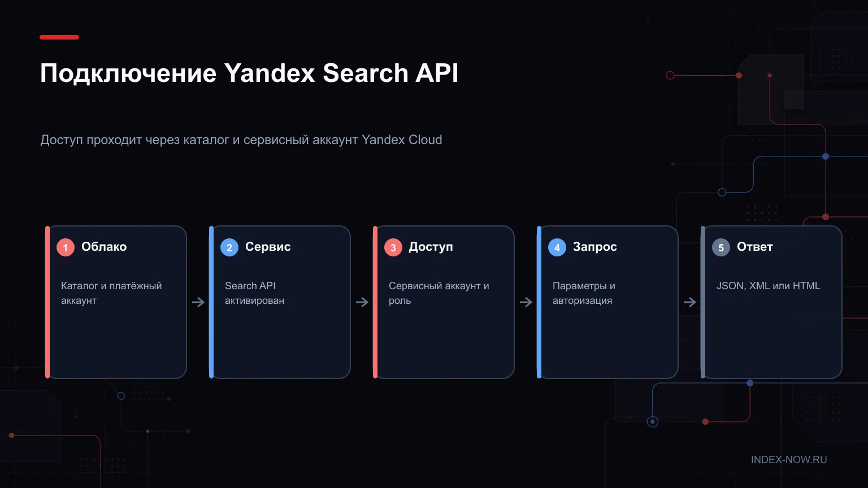Select the Сервис card heading

tap(268, 247)
